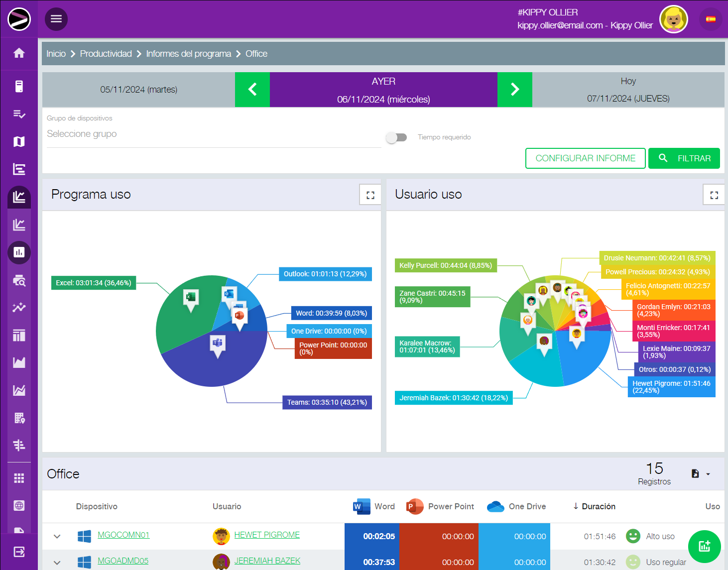Click the green floating add-chart button
This screenshot has width=728, height=570.
click(x=704, y=546)
